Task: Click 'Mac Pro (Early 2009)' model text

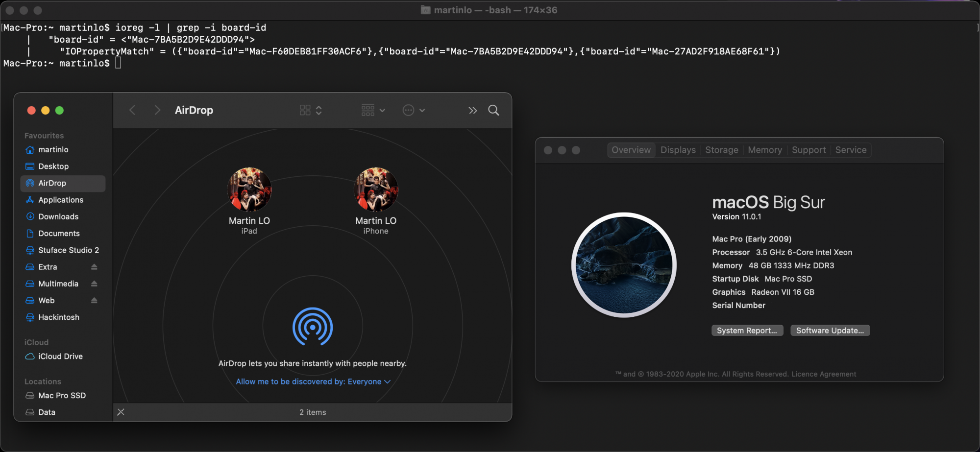Action: click(752, 239)
